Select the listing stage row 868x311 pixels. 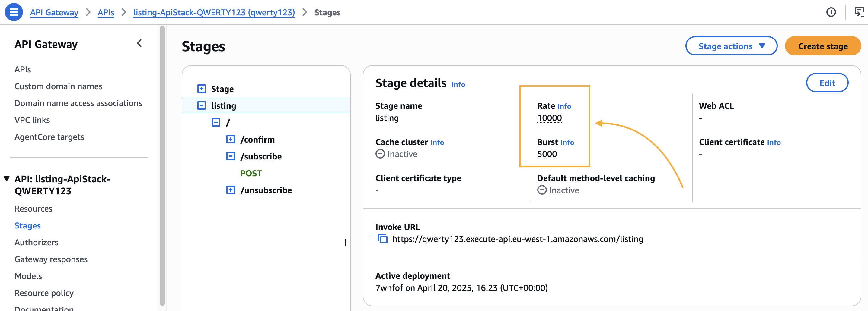click(266, 105)
